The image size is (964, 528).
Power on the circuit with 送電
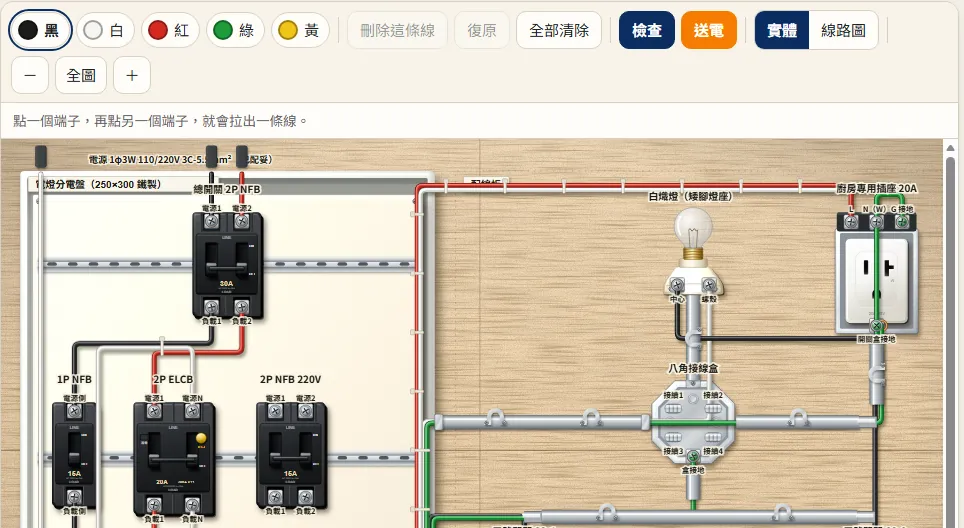point(708,30)
